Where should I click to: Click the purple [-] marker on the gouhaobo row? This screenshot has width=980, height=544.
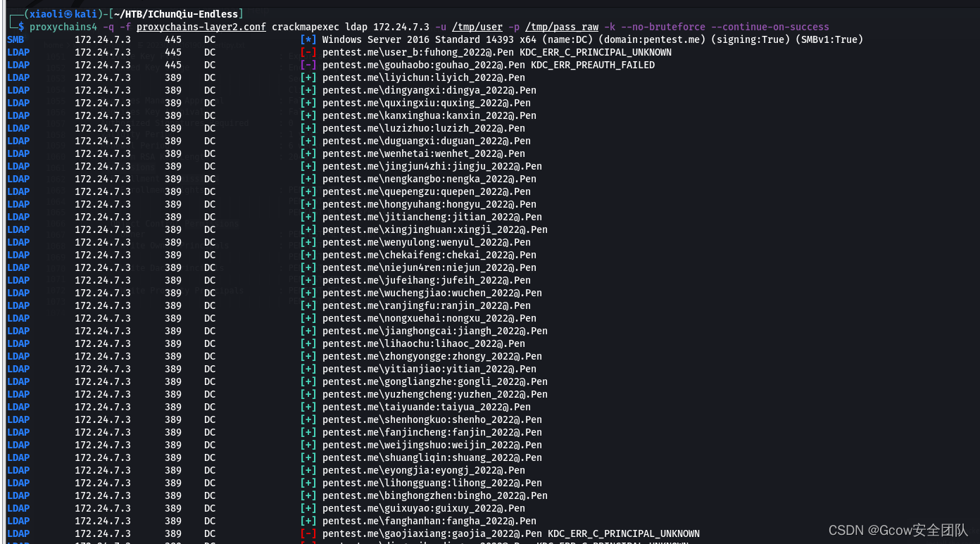(308, 65)
